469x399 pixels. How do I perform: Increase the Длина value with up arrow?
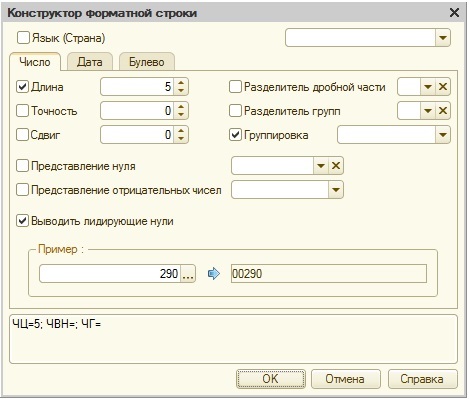pos(181,83)
